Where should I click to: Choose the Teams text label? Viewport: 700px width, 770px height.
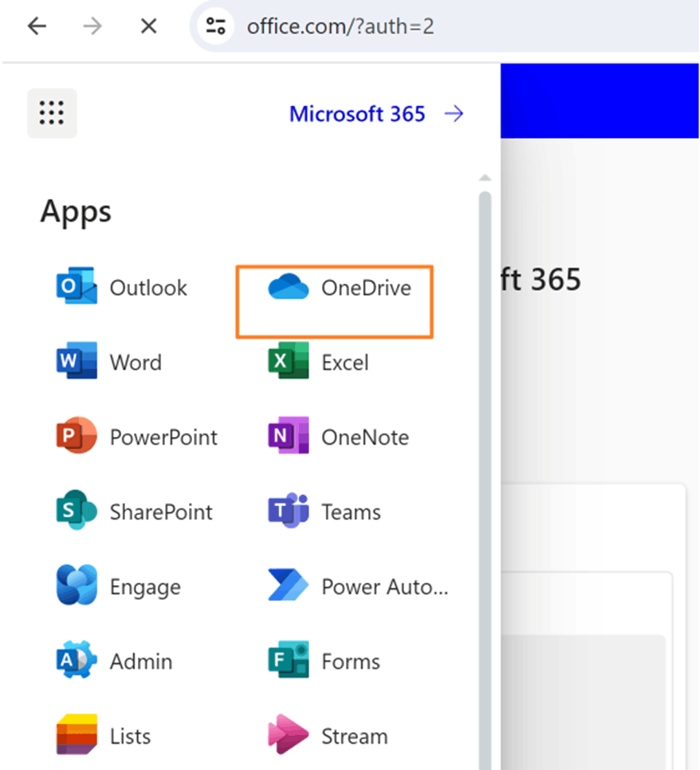352,512
